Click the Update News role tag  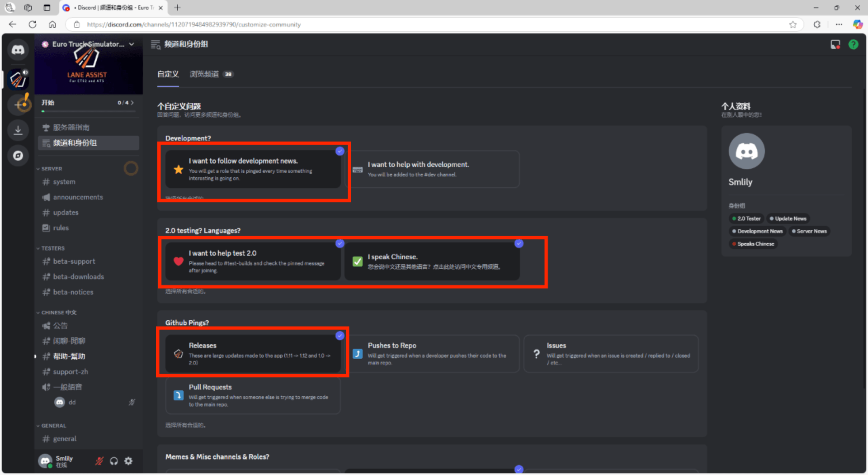(788, 218)
